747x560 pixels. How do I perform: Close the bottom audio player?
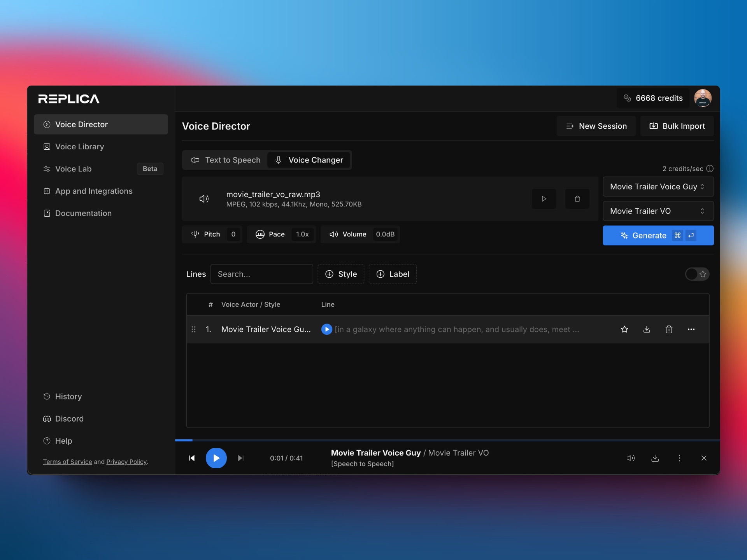tap(704, 458)
